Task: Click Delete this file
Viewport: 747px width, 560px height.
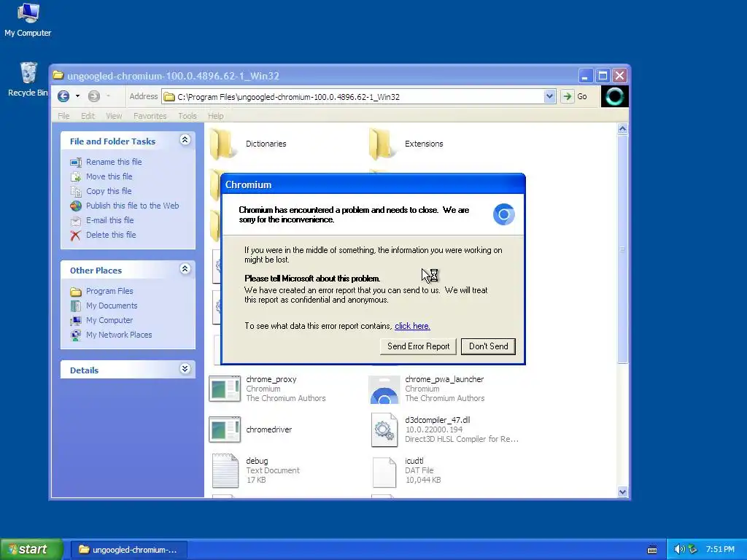Action: pos(111,235)
